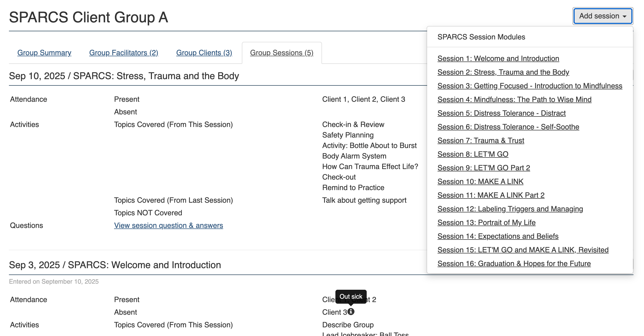Open the Group Facilitators tab

click(x=124, y=53)
